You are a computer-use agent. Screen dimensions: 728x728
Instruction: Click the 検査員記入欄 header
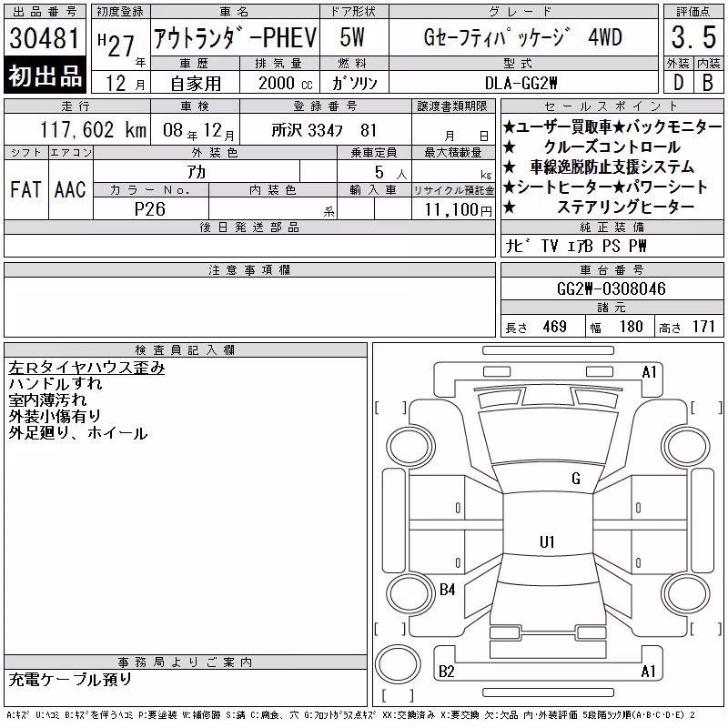pyautogui.click(x=186, y=349)
